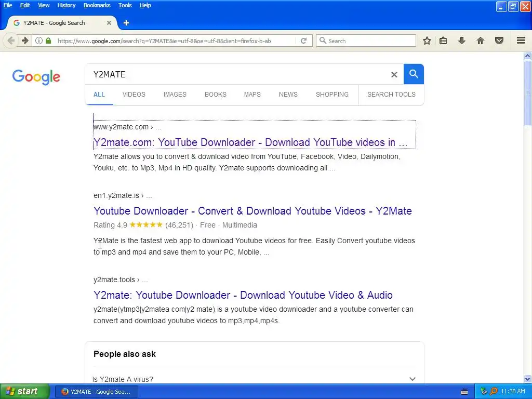Click the Rating 4.9 stars text
This screenshot has width=532, height=399.
click(143, 225)
